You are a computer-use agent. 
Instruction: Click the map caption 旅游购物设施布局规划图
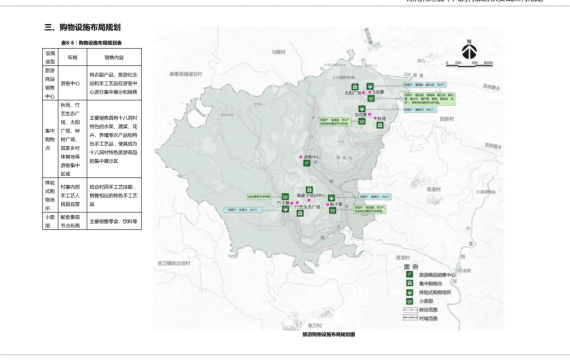329,334
